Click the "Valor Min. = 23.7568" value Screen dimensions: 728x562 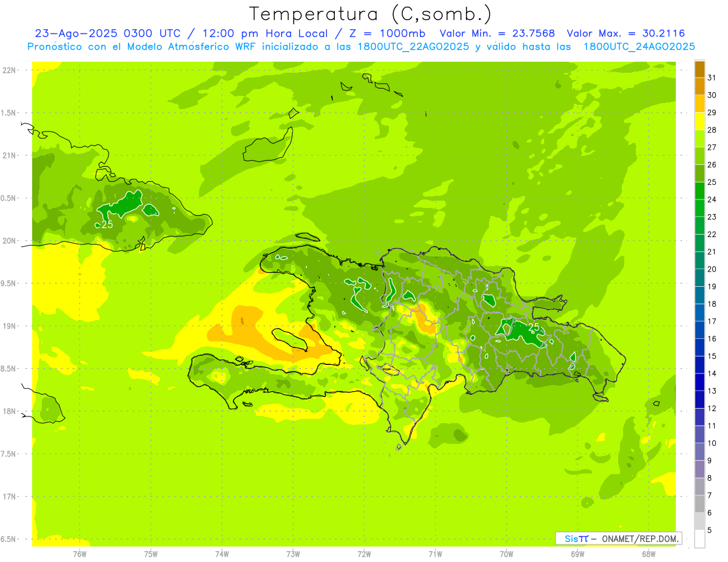point(497,33)
